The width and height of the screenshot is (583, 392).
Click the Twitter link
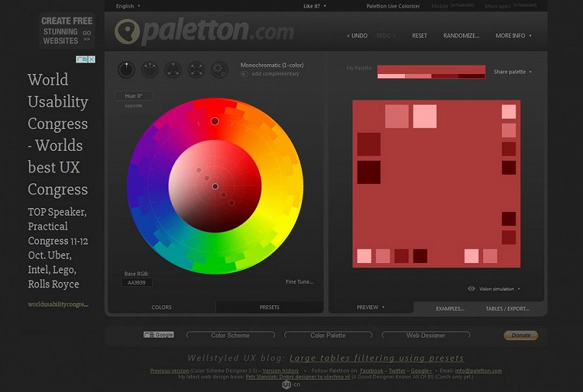[397, 371]
